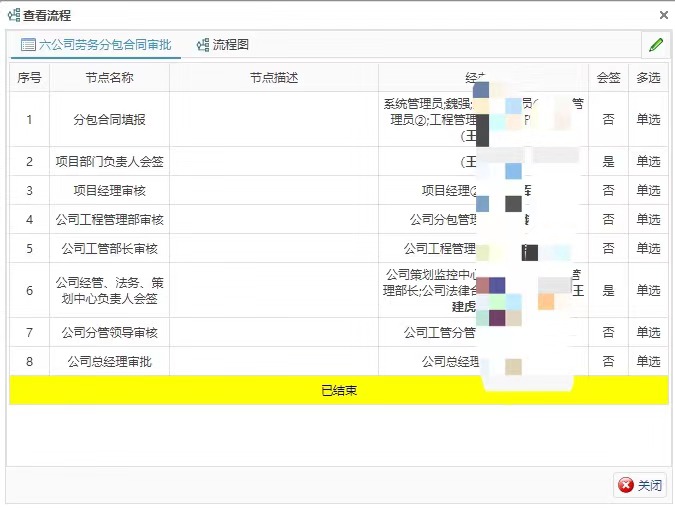Select the 分包合同填报 node cell
Screen dimensions: 675x508
tap(109, 120)
